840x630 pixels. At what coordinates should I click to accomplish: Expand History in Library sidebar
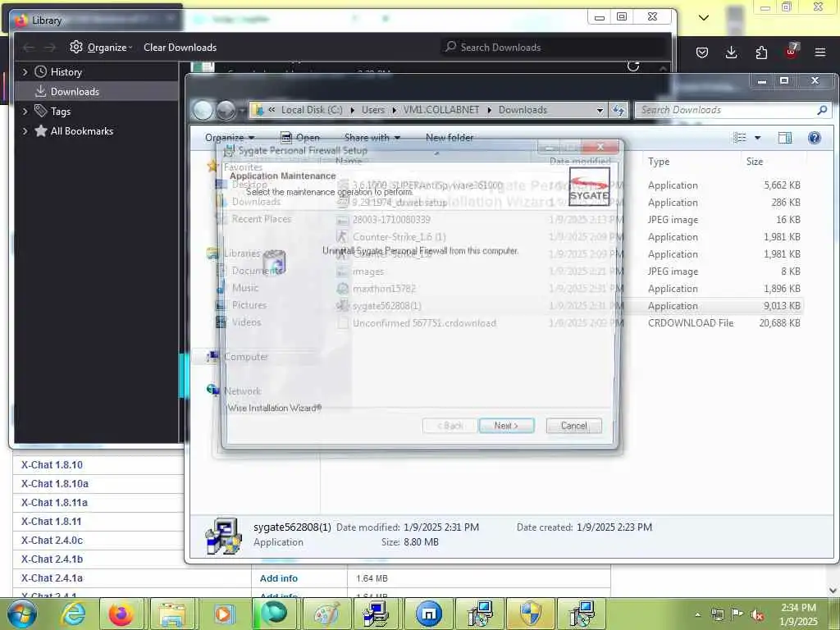(25, 72)
